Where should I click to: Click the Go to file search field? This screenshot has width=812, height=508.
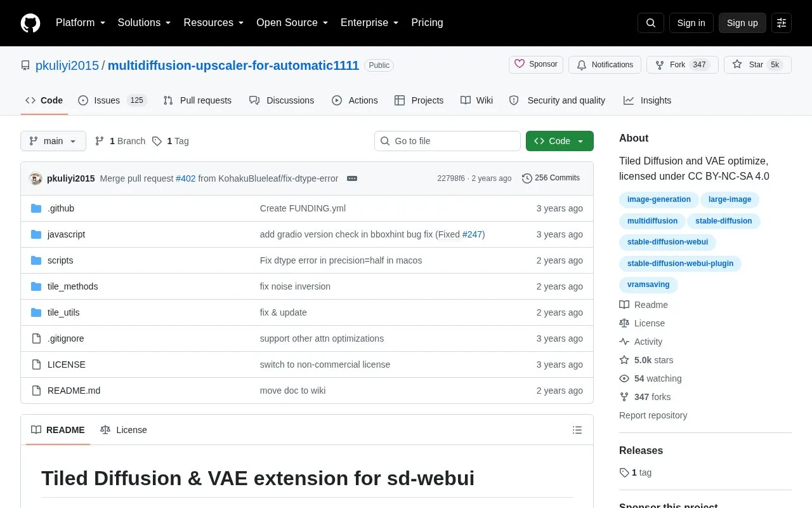point(447,141)
